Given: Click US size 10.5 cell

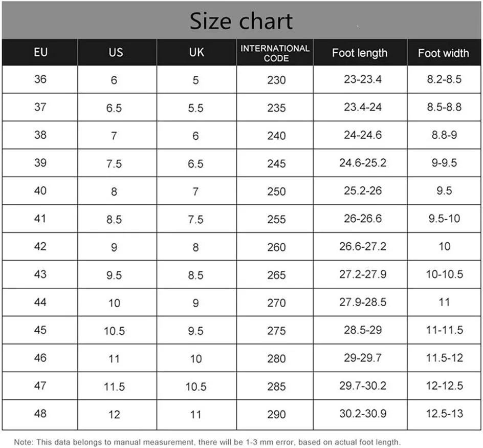Looking at the screenshot, I should tap(117, 330).
